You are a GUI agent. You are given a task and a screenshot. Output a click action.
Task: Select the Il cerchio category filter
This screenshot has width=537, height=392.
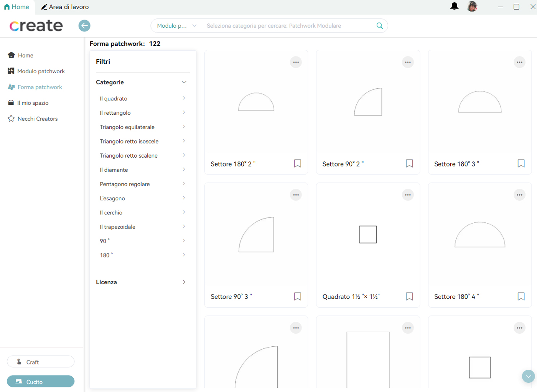pyautogui.click(x=111, y=212)
